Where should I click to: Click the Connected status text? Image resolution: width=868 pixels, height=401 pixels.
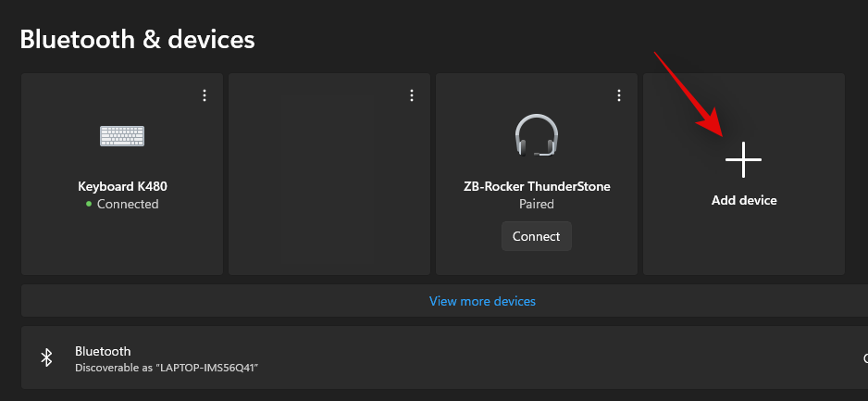click(128, 204)
